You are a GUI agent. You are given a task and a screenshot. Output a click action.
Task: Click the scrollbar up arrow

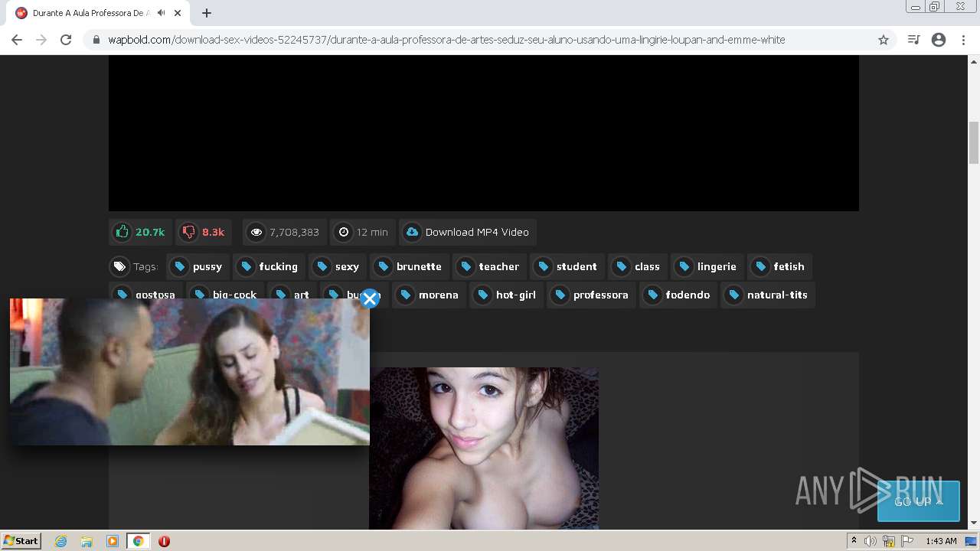point(974,61)
